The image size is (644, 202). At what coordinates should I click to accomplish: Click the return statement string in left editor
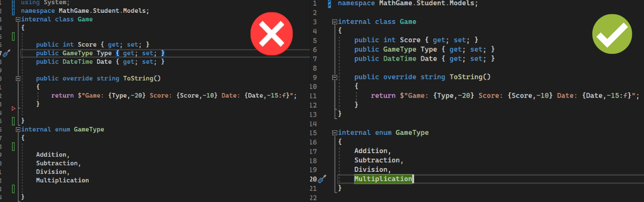click(x=185, y=96)
